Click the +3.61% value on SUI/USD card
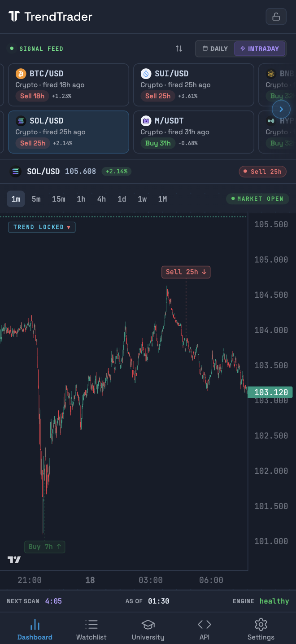This screenshot has height=644, width=296. click(187, 96)
